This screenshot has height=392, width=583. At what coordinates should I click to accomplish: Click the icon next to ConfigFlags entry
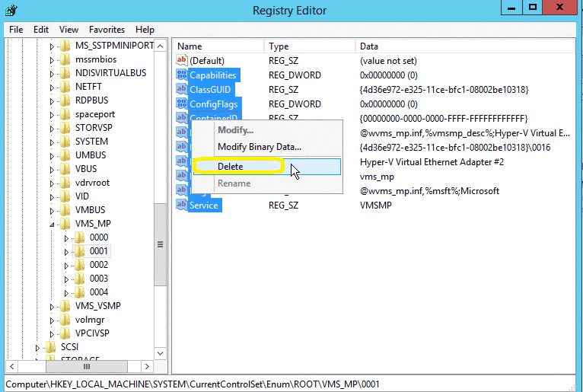pyautogui.click(x=181, y=104)
